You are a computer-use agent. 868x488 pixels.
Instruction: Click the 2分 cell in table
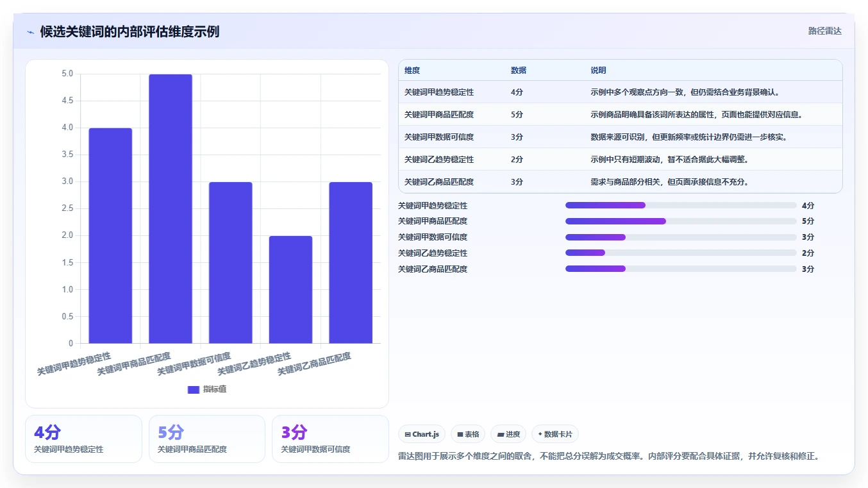point(517,160)
